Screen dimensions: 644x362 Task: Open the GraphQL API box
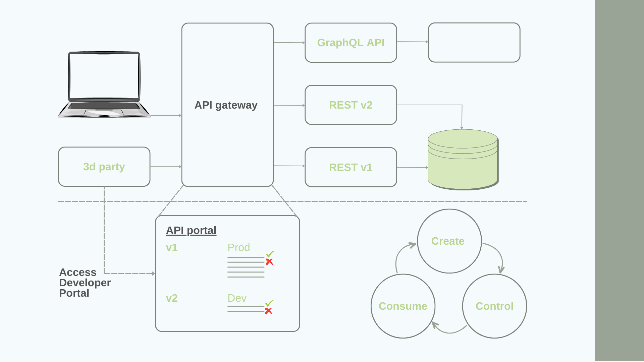pos(351,42)
